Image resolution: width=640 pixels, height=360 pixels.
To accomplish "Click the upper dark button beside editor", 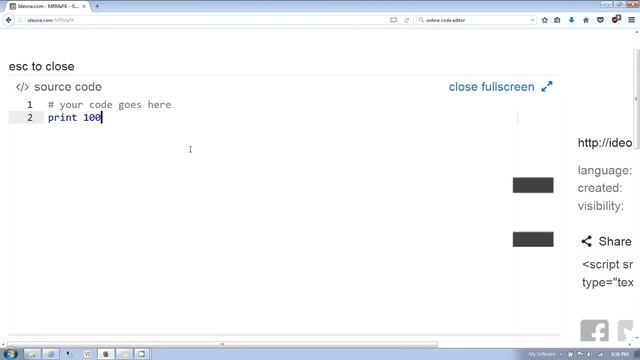I will tap(533, 185).
